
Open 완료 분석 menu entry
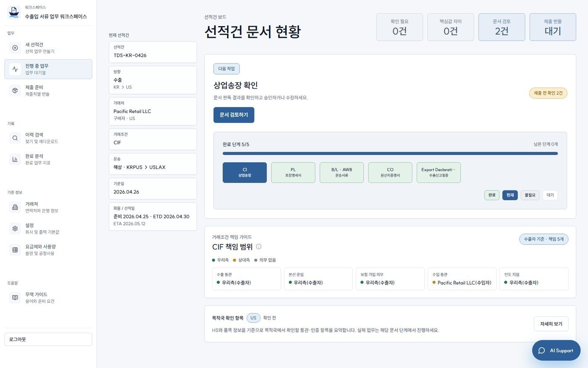[x=48, y=159]
